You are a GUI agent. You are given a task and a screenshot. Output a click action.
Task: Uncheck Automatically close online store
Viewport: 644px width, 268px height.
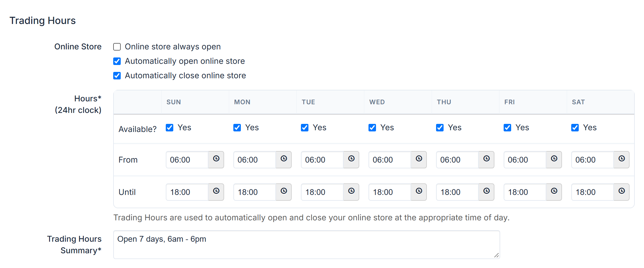117,76
